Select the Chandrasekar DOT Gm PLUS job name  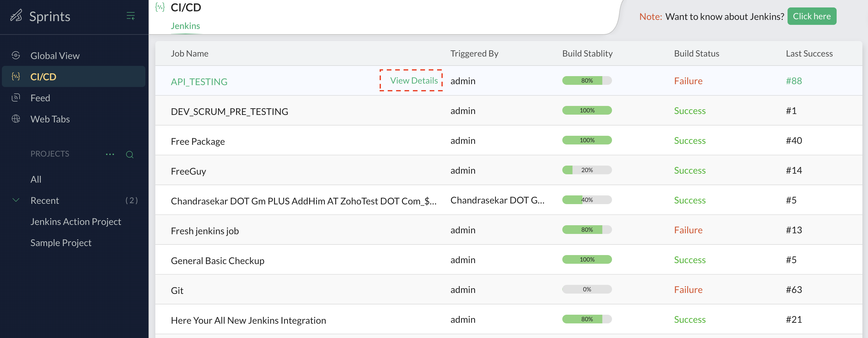[x=304, y=201]
